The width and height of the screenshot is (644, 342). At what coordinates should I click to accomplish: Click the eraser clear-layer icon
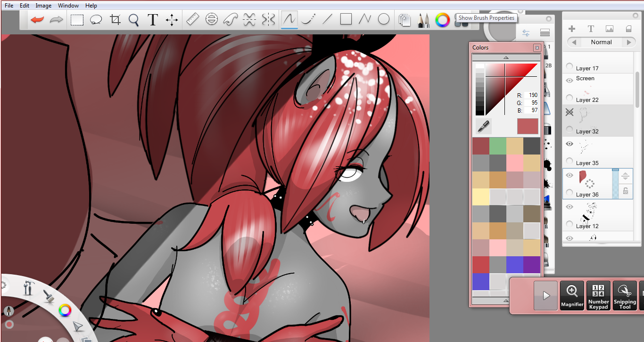[628, 29]
